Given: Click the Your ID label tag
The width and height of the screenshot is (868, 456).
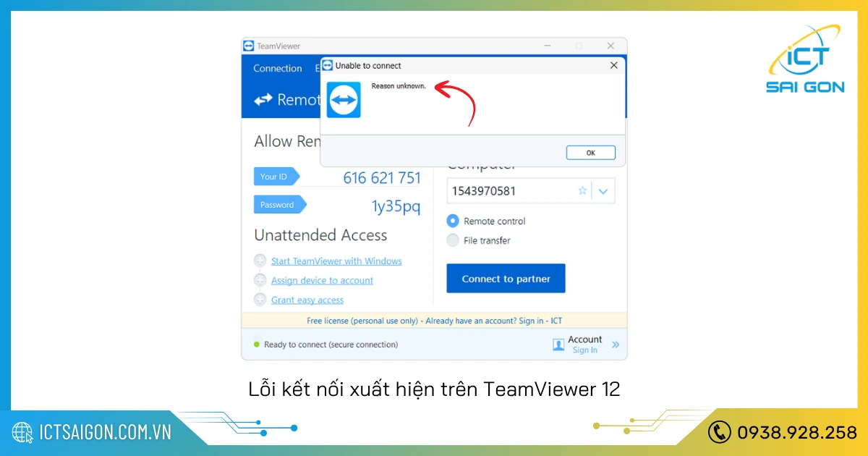Looking at the screenshot, I should click(x=276, y=177).
